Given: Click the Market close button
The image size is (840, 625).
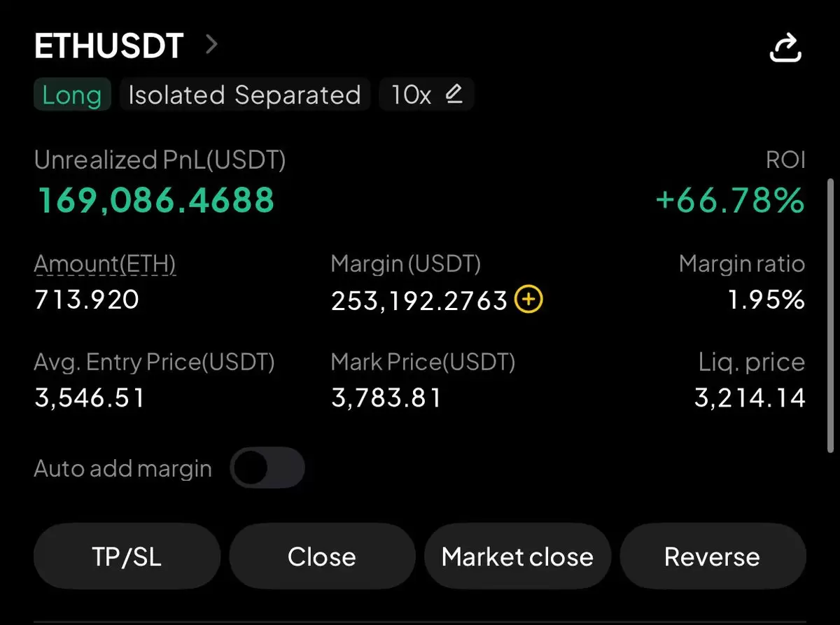Looking at the screenshot, I should (x=517, y=556).
